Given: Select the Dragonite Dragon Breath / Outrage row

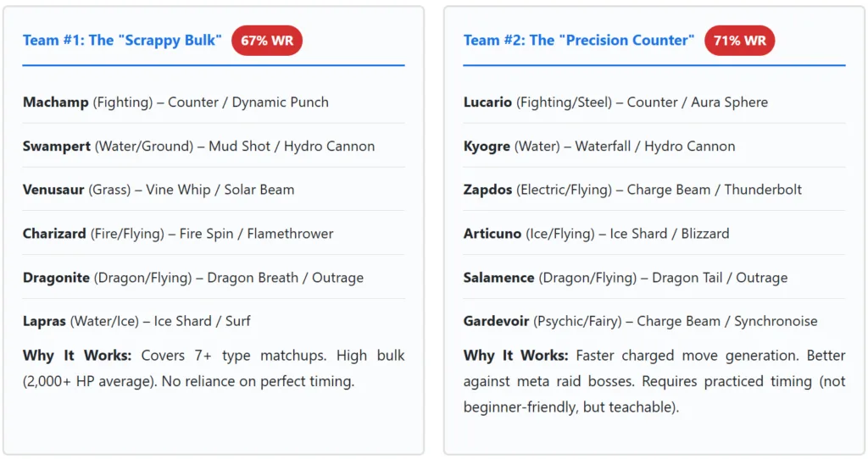Looking at the screenshot, I should pyautogui.click(x=193, y=278).
